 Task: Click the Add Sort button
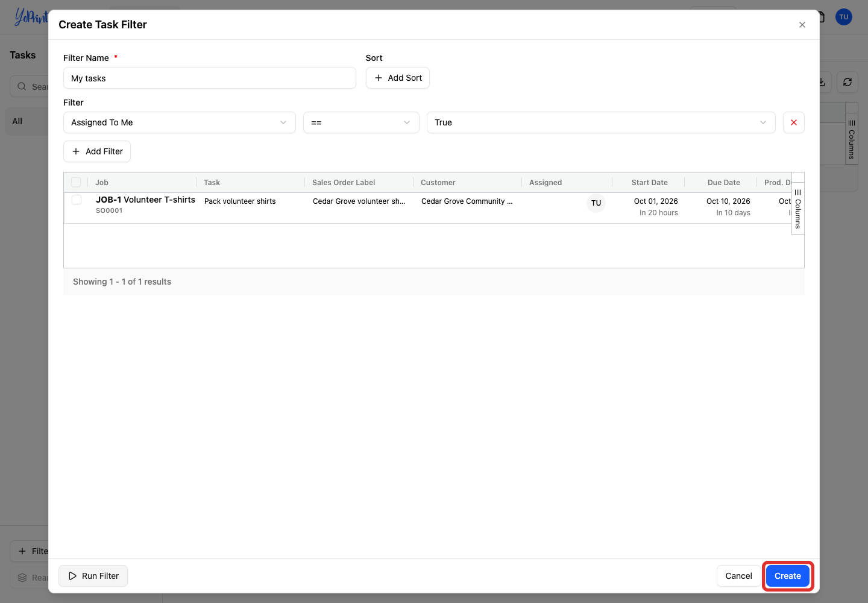coord(398,78)
